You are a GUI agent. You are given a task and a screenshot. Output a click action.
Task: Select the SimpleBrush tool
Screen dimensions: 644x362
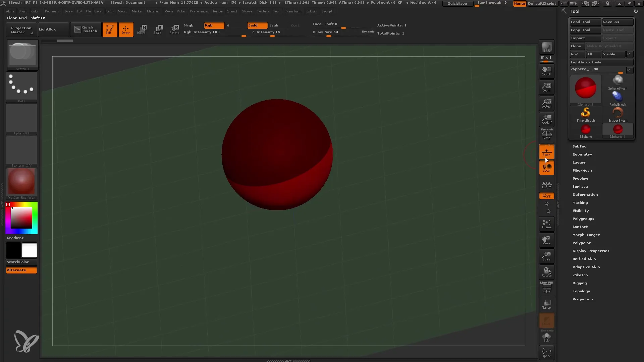coord(586,113)
